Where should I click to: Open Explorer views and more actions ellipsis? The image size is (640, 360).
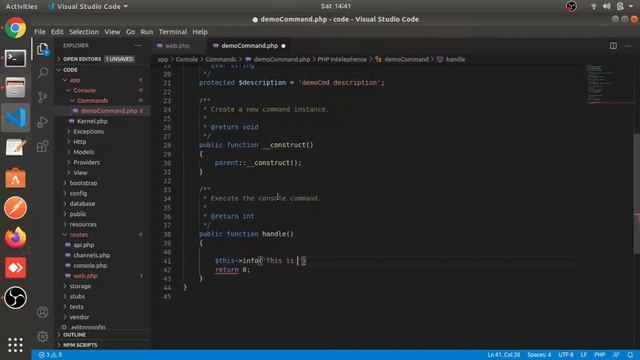point(138,45)
